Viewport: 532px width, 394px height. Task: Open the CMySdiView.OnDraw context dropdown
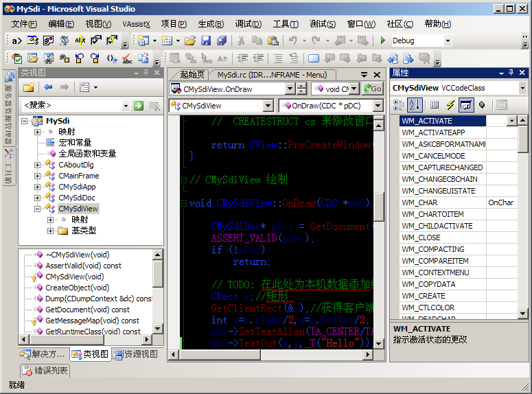(290, 89)
